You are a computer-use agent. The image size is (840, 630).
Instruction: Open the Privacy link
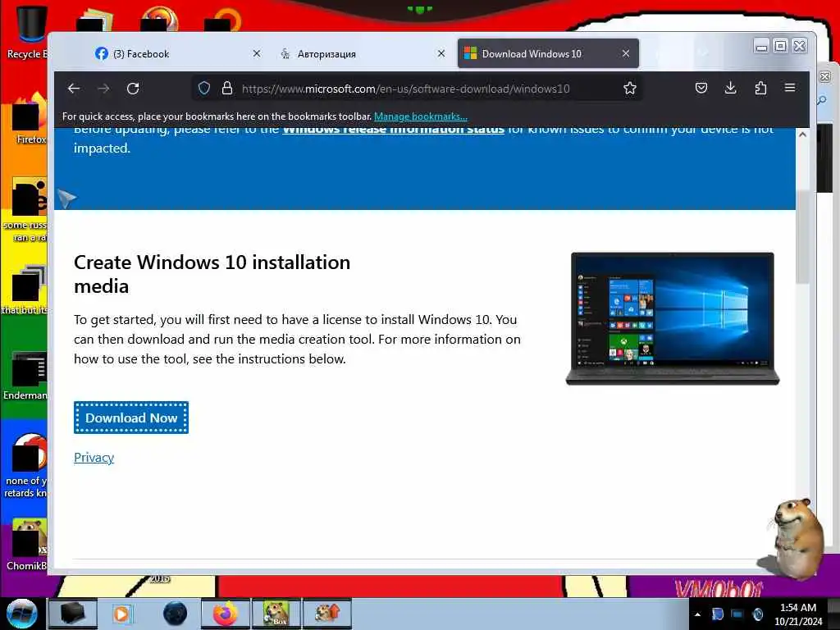coord(94,458)
